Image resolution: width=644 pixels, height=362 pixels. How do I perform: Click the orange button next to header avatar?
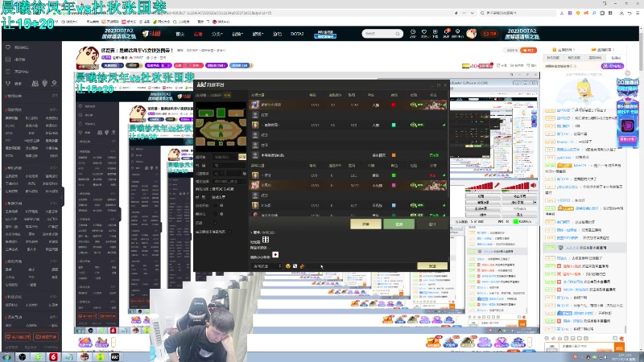pos(489,34)
